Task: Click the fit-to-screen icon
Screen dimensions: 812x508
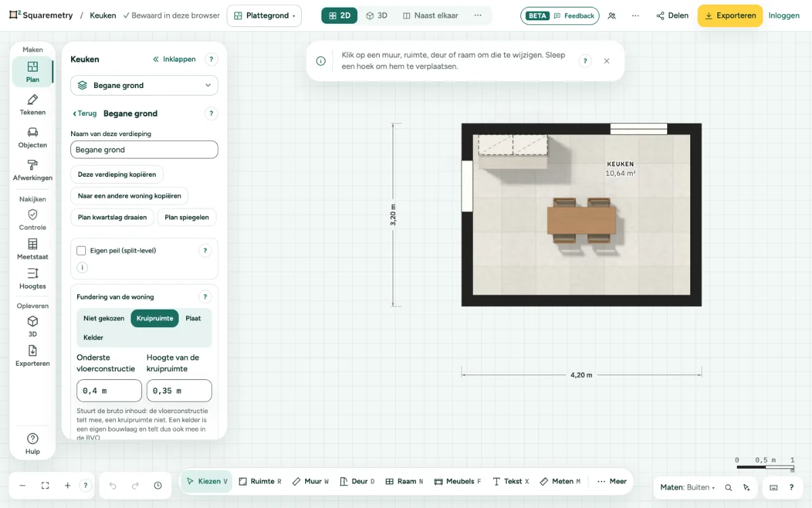Action: 45,486
